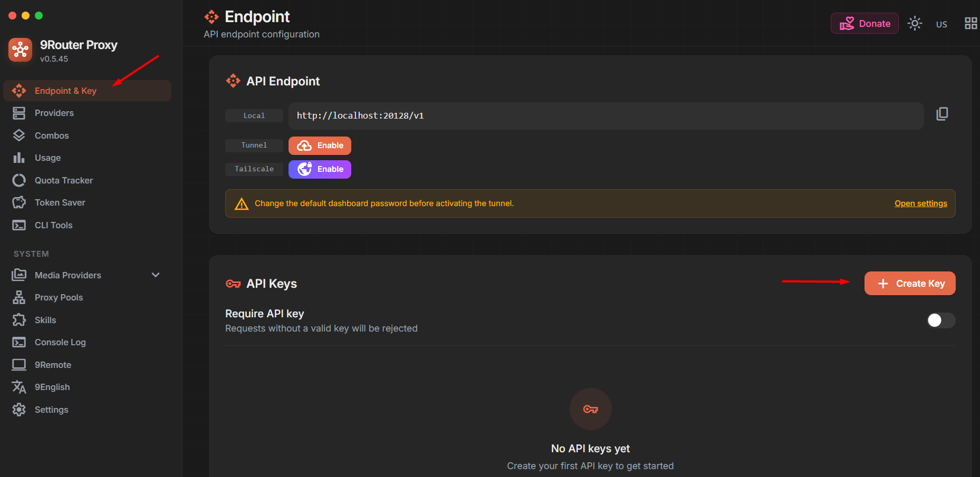Toggle the Require API key switch
Screen dimensions: 980x477
coord(941,320)
